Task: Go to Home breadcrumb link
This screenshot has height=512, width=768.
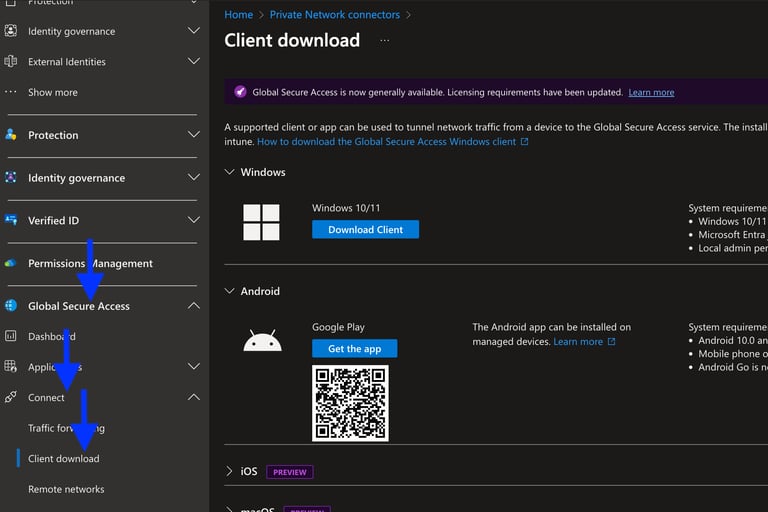Action: [239, 15]
